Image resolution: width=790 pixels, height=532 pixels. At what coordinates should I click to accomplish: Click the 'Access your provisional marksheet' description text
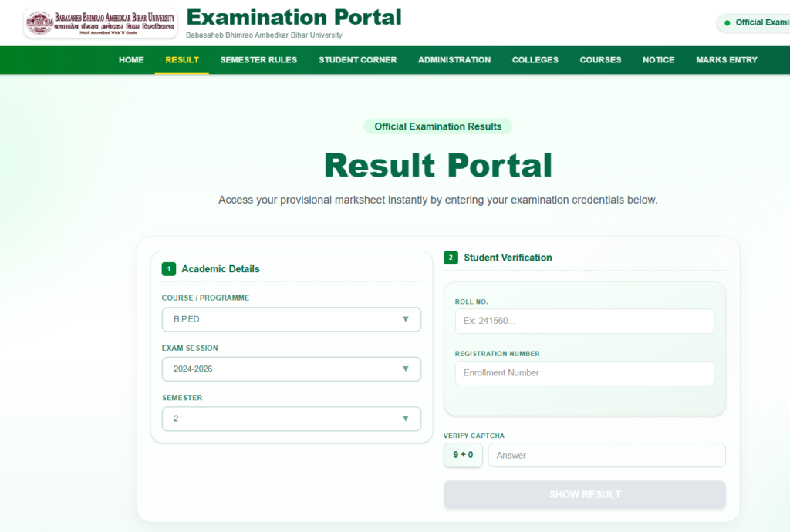click(x=438, y=200)
